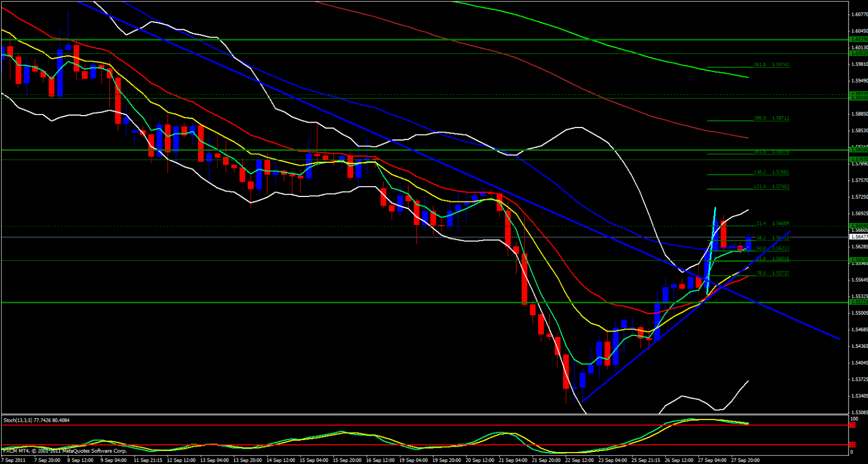Viewport: 868px width, 464px height.
Task: Click the FXCM MT4 MetaQuotes copyright text
Action: click(65, 451)
